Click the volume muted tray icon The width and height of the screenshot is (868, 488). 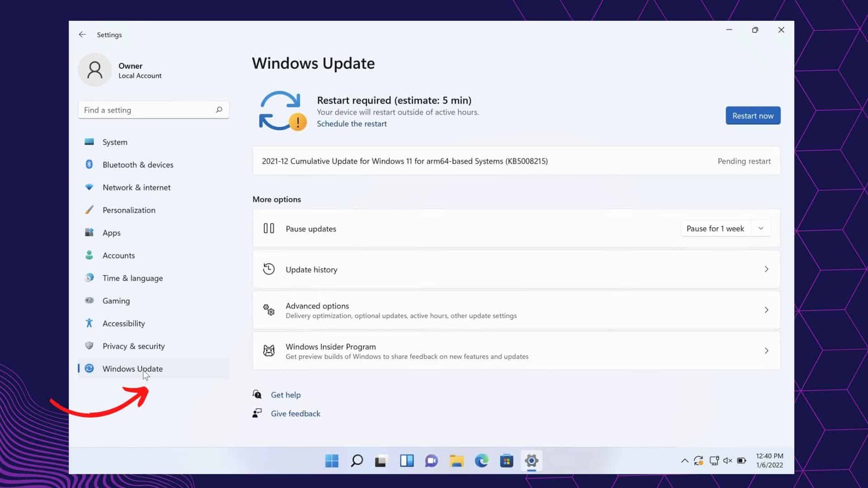pos(727,461)
